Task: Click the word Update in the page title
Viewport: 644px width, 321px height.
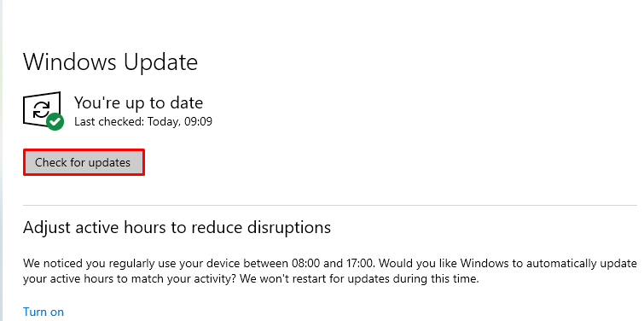Action: 160,63
